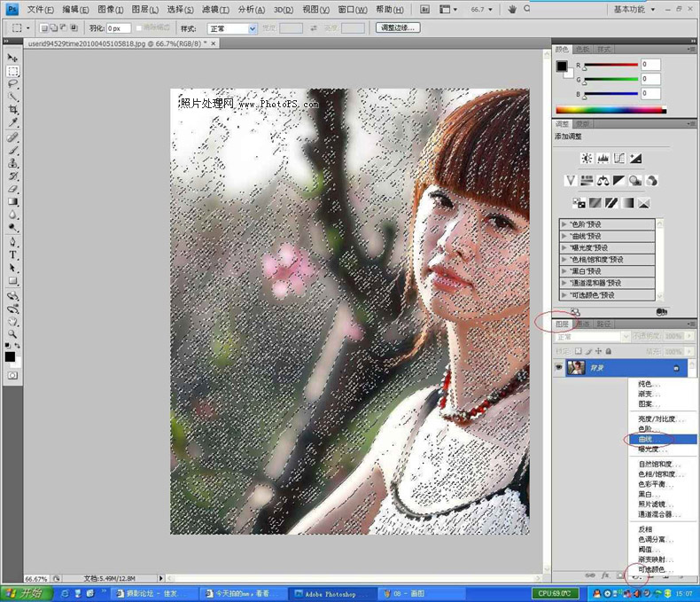Add a Photo Filter adjustment icon
Image resolution: width=700 pixels, height=602 pixels.
pyautogui.click(x=635, y=180)
